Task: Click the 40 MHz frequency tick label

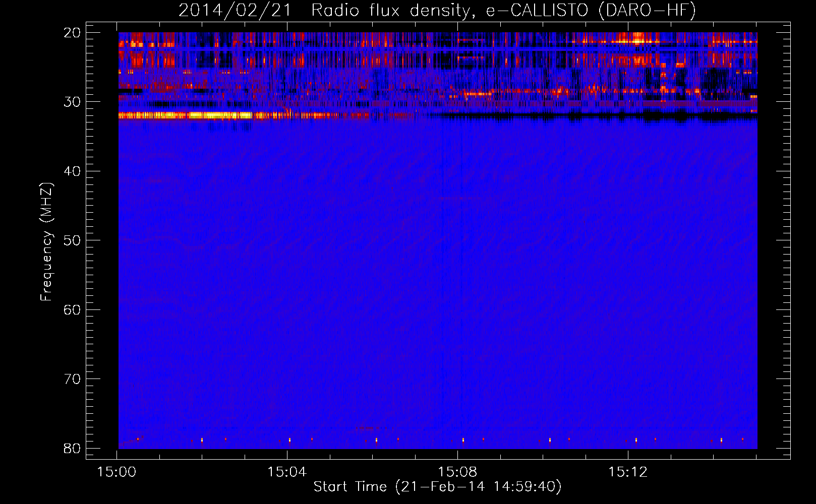Action: [72, 171]
